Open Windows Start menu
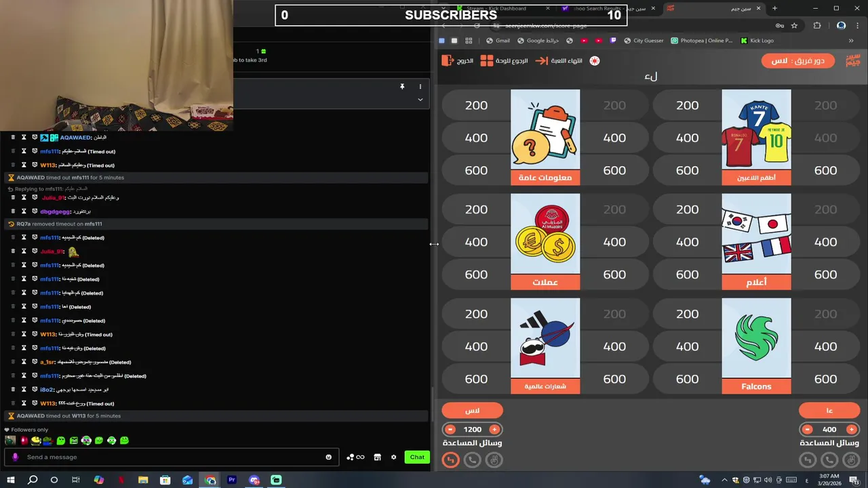The height and width of the screenshot is (488, 868). click(10, 480)
